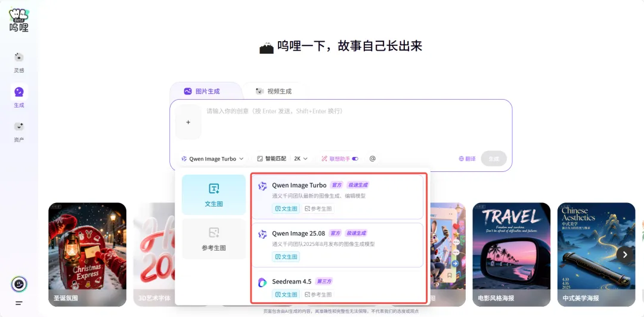Screen dimensions: 644x317
Task: Select the 参考生图 category in model panel
Action: point(213,239)
